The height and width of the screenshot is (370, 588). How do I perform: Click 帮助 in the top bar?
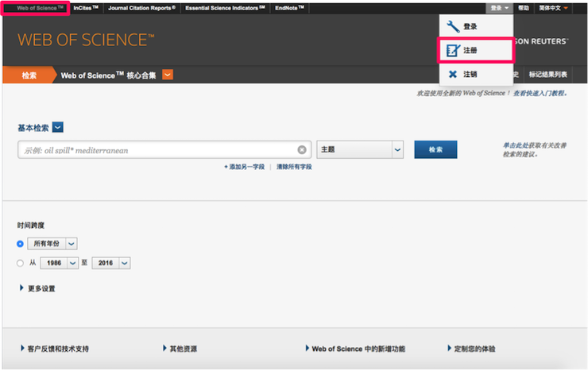524,8
